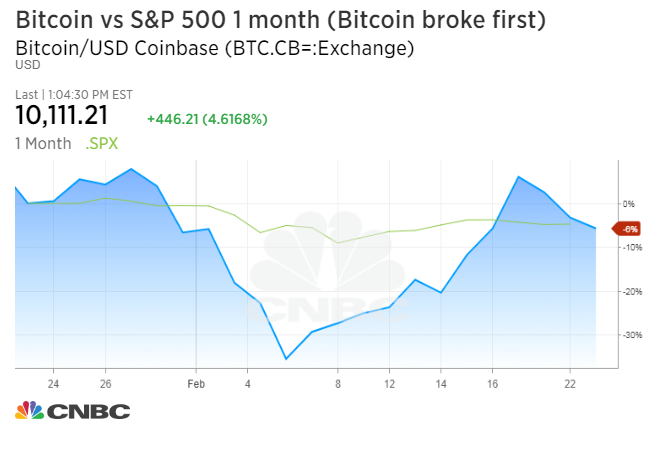This screenshot has width=670, height=450.
Task: Click the -30% label on percent axis
Action: tap(630, 334)
